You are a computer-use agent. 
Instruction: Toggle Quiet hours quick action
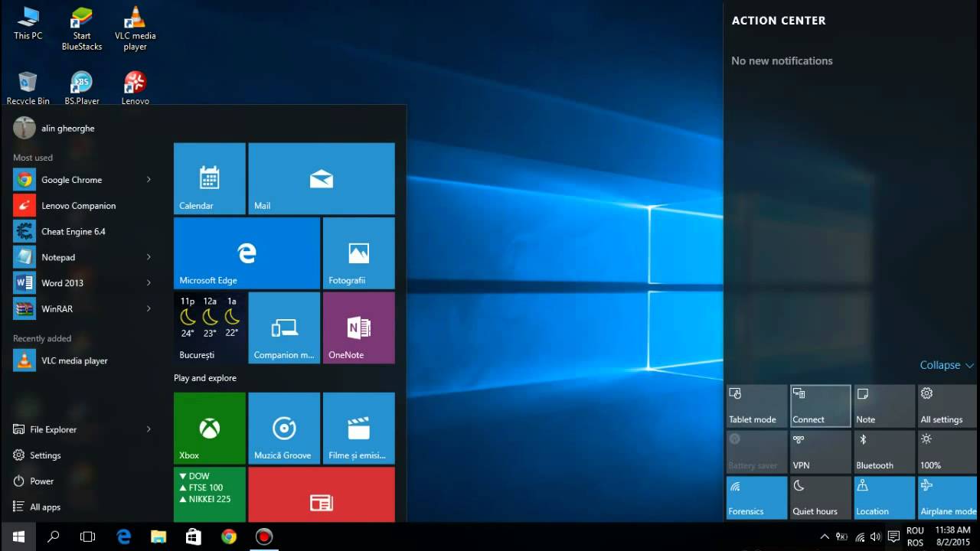coord(821,497)
